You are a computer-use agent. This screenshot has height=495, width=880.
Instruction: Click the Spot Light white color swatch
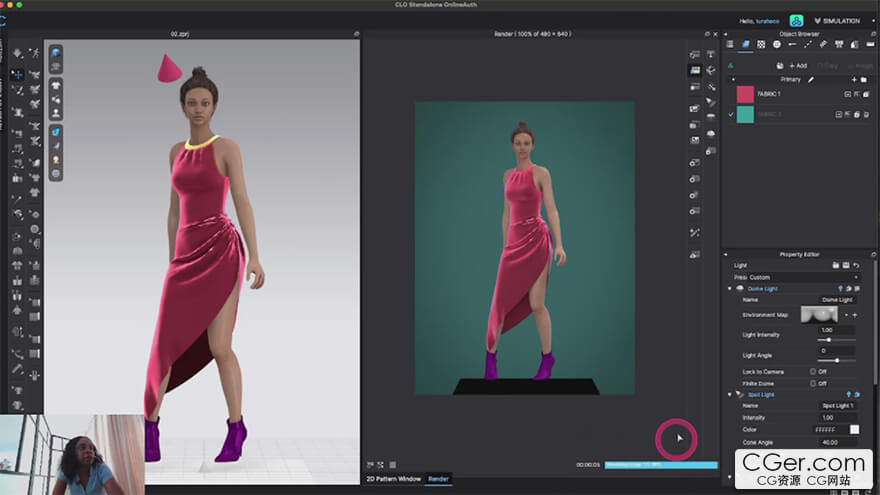click(854, 429)
